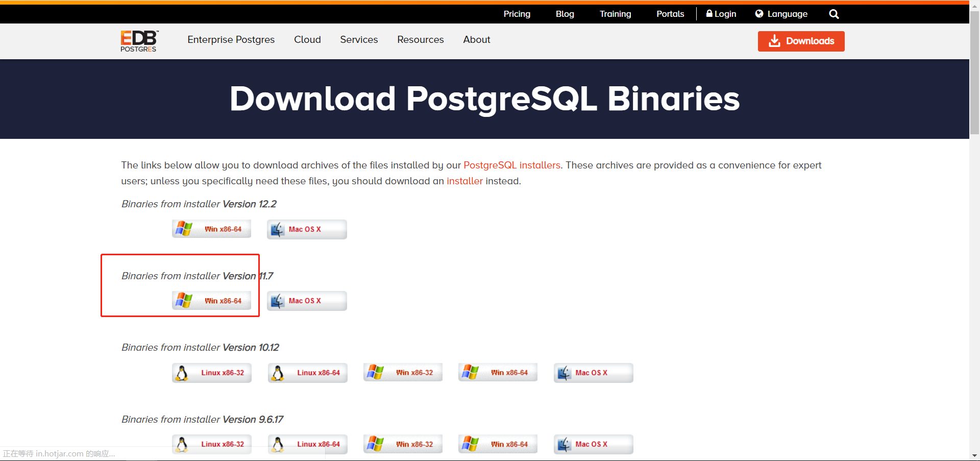Viewport: 980px width, 461px height.
Task: Click the Download PostgreSQL Binaries heading
Action: click(484, 99)
